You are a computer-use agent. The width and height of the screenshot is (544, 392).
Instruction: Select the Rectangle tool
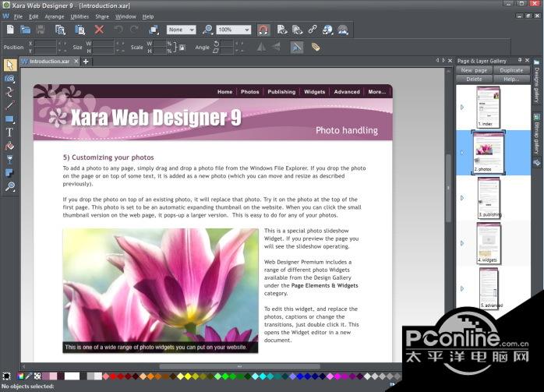9,119
